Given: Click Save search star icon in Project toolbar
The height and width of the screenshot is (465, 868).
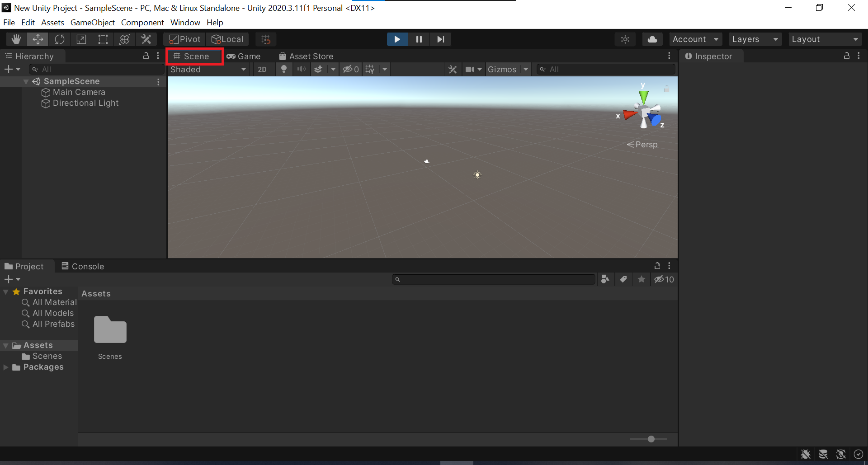Looking at the screenshot, I should pos(642,279).
